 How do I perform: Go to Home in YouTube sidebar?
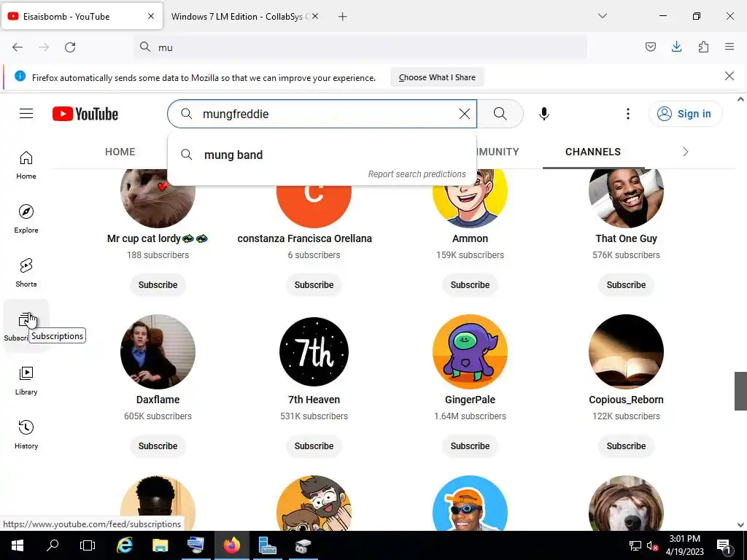26,166
